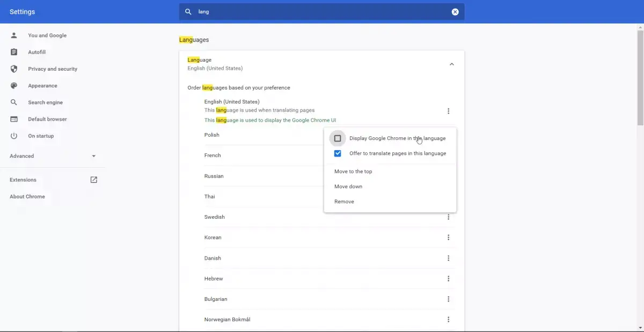Open more actions for Korean
This screenshot has height=332, width=644.
pyautogui.click(x=448, y=238)
